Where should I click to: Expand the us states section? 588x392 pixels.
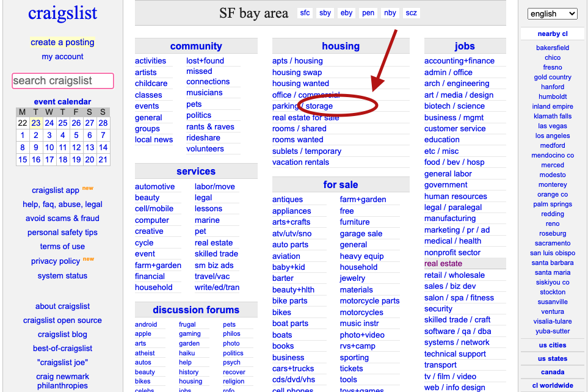pos(553,359)
